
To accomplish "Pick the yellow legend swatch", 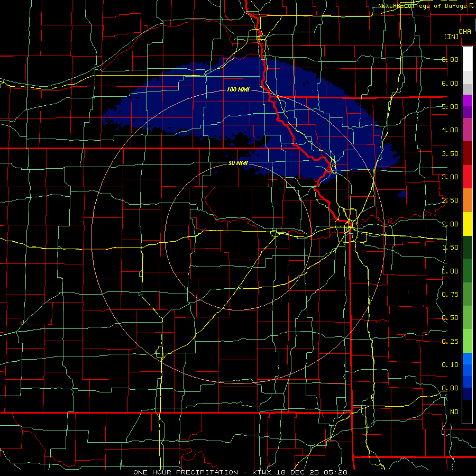I will (467, 224).
